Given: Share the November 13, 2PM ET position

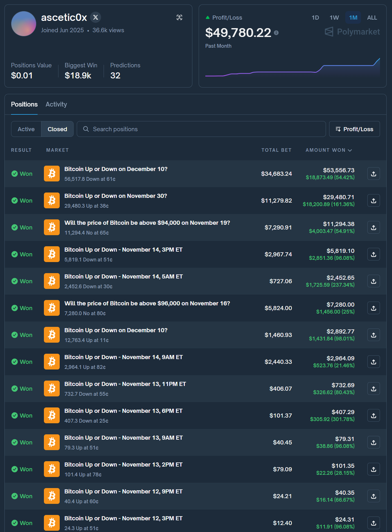Looking at the screenshot, I should [x=373, y=469].
